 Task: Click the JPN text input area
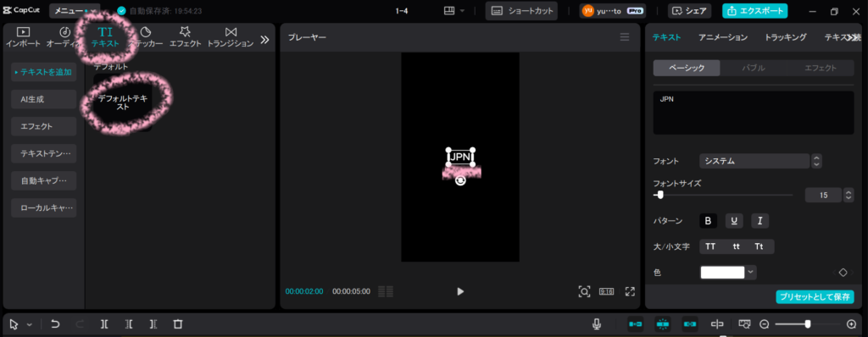pyautogui.click(x=754, y=113)
